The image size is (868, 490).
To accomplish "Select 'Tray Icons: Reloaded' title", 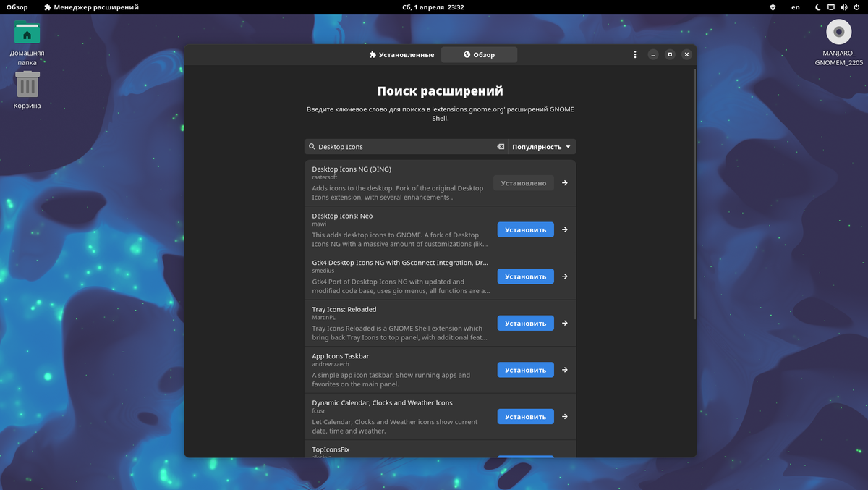I will point(344,309).
